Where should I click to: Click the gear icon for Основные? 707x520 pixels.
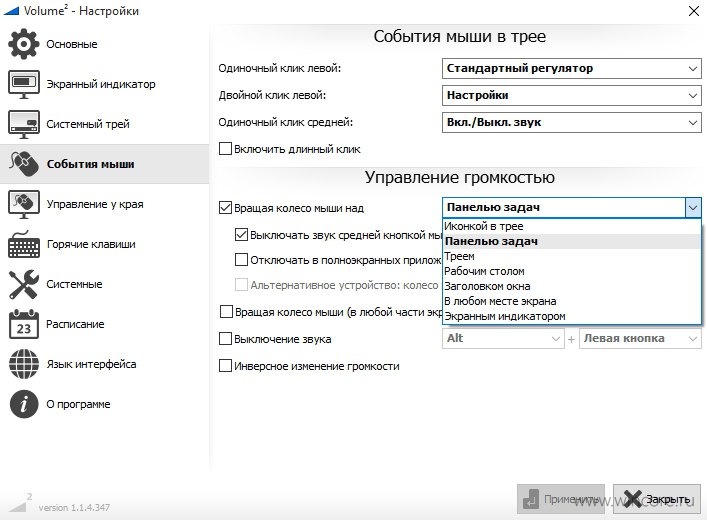[x=23, y=44]
